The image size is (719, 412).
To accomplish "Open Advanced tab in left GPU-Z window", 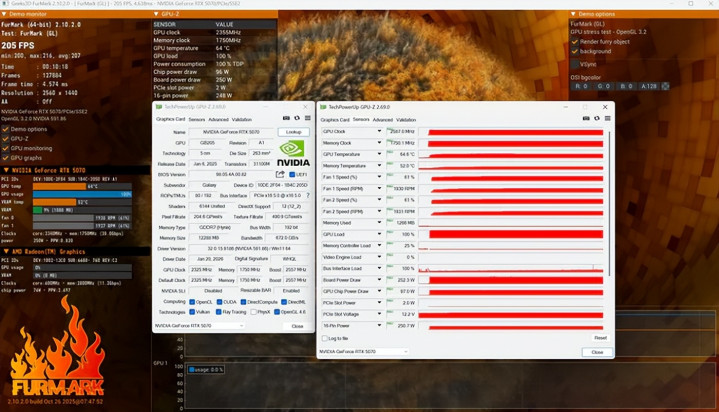I will point(218,119).
